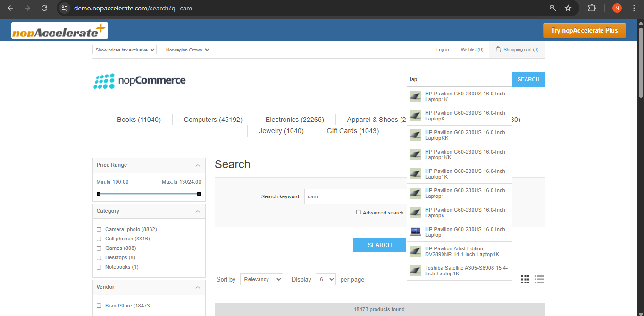Reload the page in browser
The height and width of the screenshot is (316, 644).
click(x=44, y=8)
